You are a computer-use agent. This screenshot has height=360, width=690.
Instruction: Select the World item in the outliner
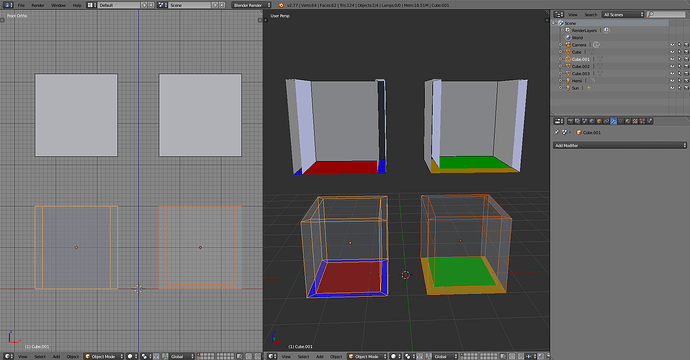577,37
